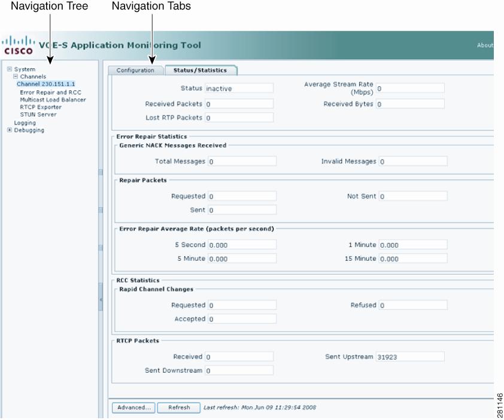Click the RTCP Packets Received field
This screenshot has width=504, height=420.
point(239,357)
